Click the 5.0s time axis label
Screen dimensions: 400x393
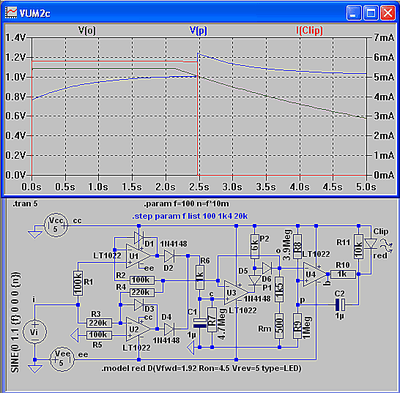coord(366,187)
